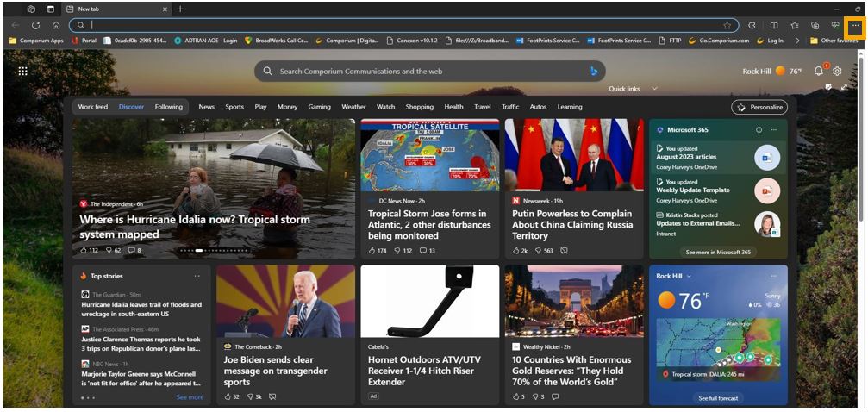
Task: Open the Other favorites folder
Action: (x=834, y=41)
